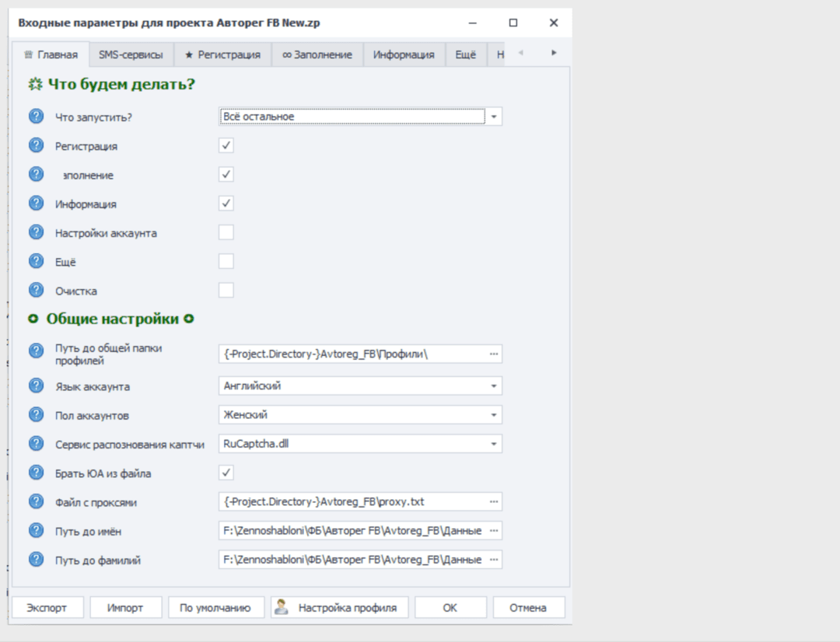840x642 pixels.
Task: Expand the 'Что запустить?' dropdown
Action: [494, 117]
